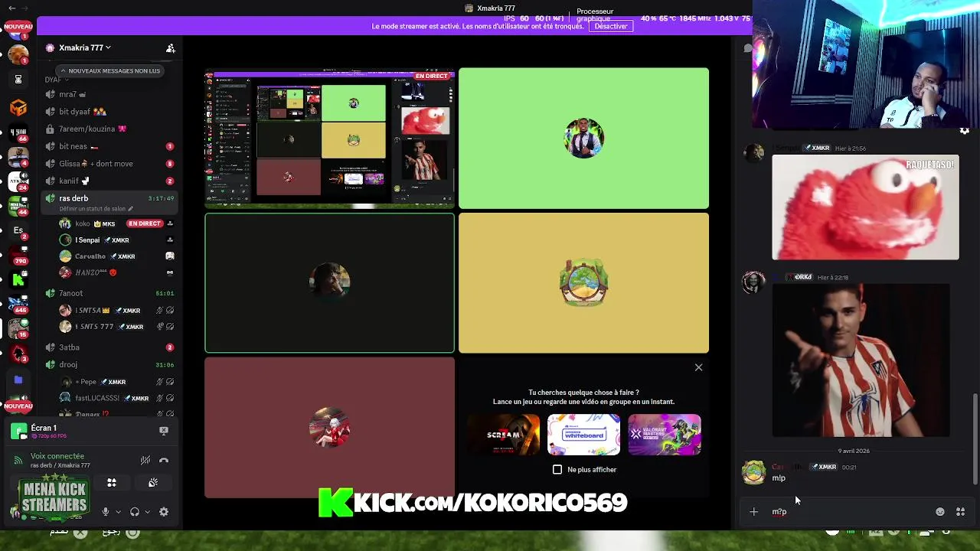The image size is (980, 551).
Task: Open the emoji picker
Action: pyautogui.click(x=940, y=512)
